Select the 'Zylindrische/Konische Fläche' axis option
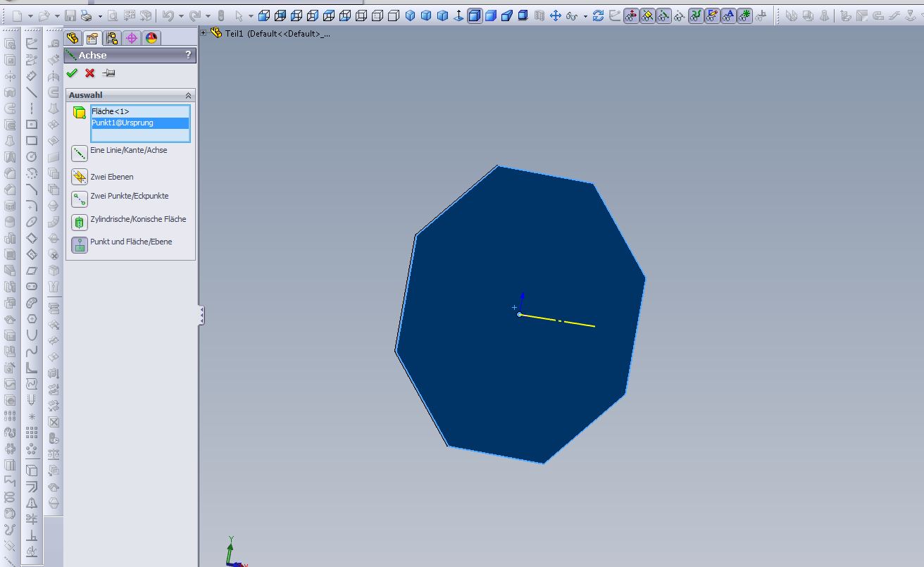 tap(80, 223)
